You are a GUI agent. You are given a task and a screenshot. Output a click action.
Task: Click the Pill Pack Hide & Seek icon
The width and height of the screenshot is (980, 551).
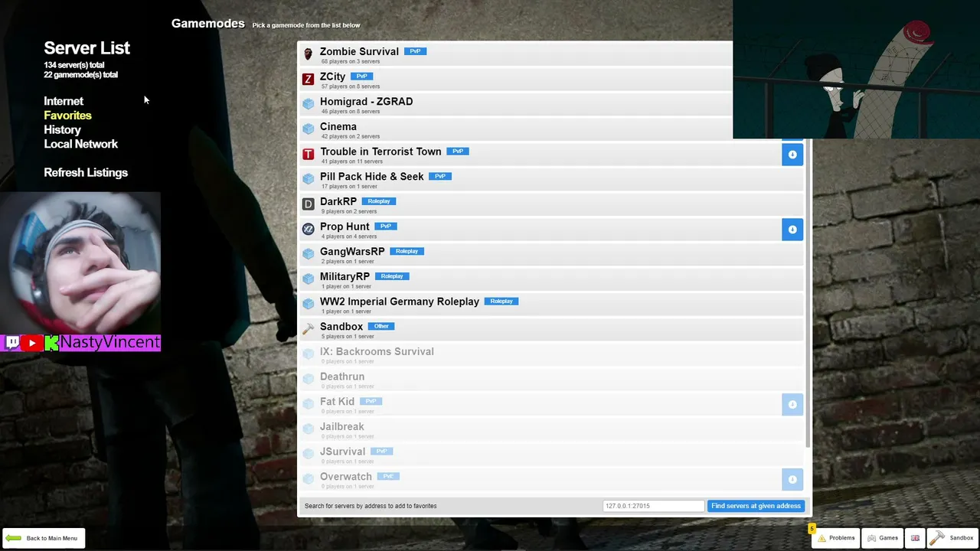pyautogui.click(x=308, y=179)
